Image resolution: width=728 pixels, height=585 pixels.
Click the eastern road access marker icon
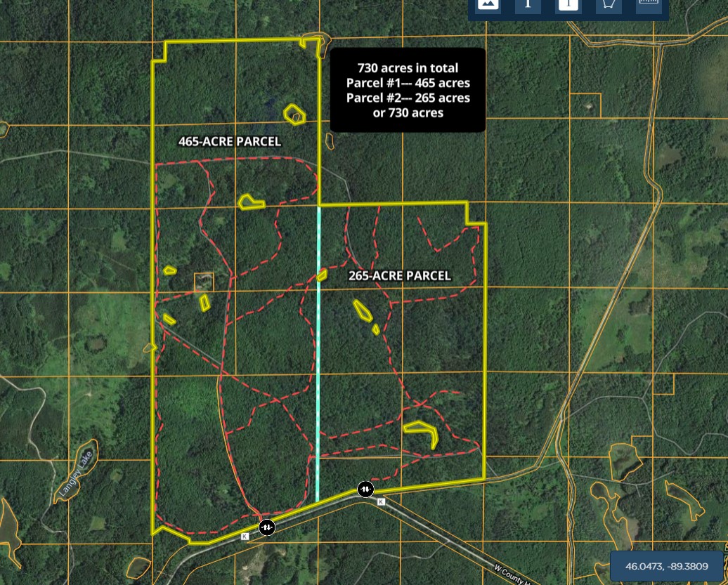click(365, 489)
